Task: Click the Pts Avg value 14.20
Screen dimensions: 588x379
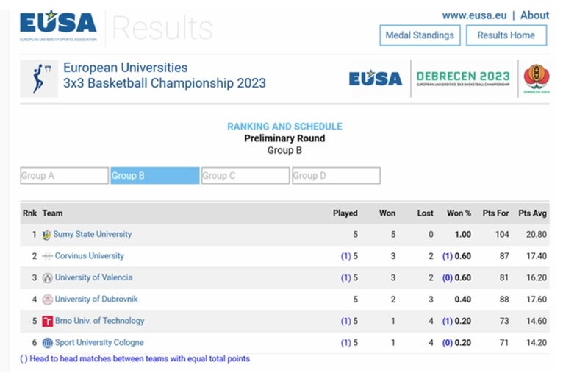Action: click(537, 343)
